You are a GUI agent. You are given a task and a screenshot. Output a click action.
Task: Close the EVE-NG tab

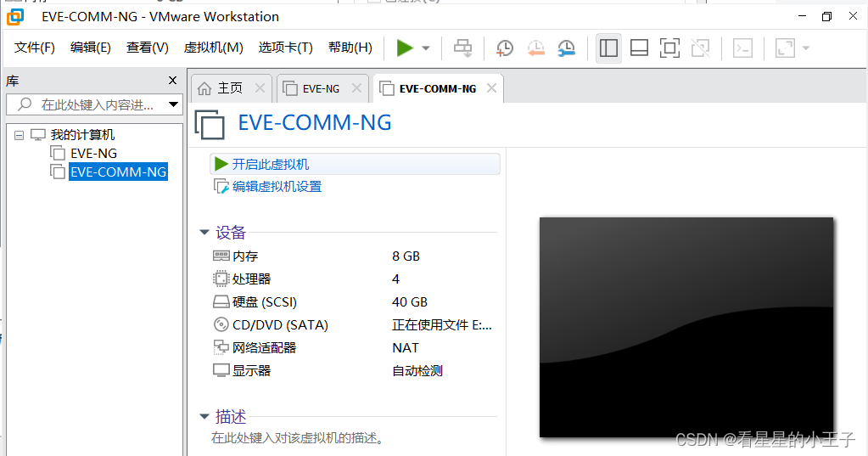pos(356,88)
